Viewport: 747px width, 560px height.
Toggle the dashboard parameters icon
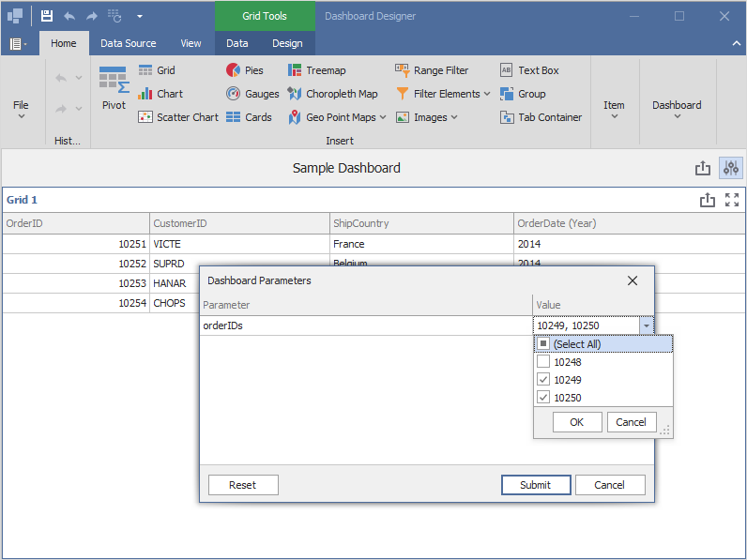[731, 168]
